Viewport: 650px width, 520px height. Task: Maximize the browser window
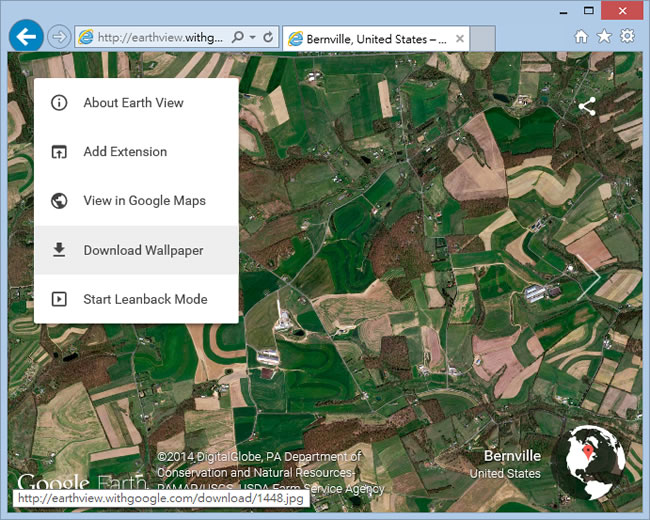589,11
